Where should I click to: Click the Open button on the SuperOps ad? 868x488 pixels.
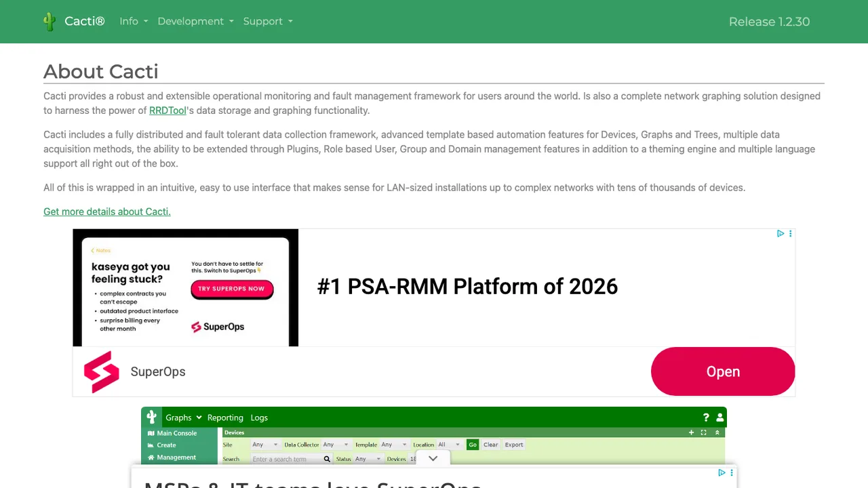[723, 371]
